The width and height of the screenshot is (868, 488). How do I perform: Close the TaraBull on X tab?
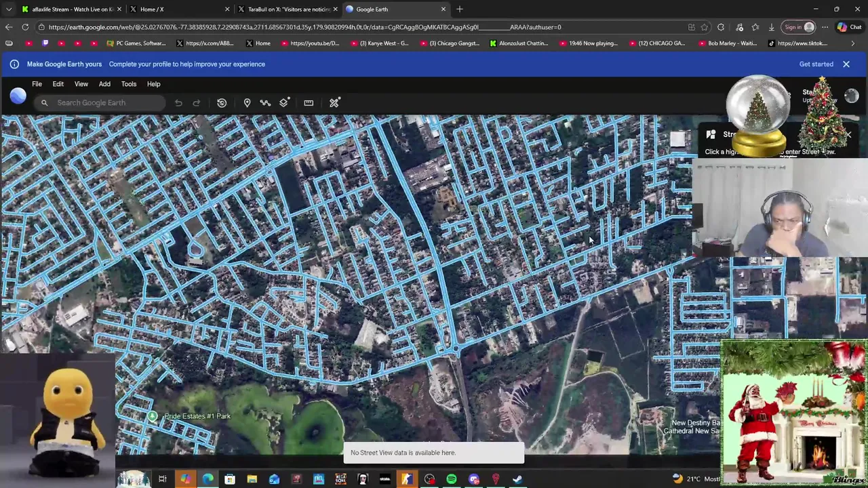[335, 9]
